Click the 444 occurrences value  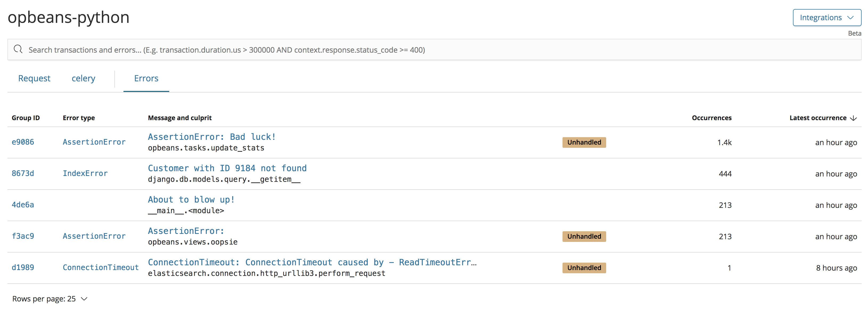click(725, 174)
